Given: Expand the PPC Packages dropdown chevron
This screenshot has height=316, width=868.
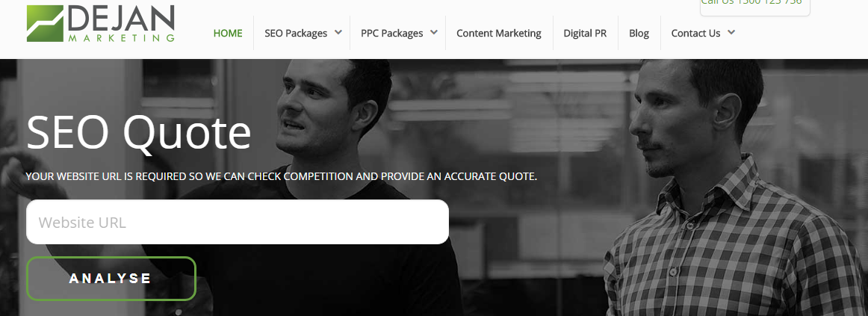Looking at the screenshot, I should click(x=434, y=33).
